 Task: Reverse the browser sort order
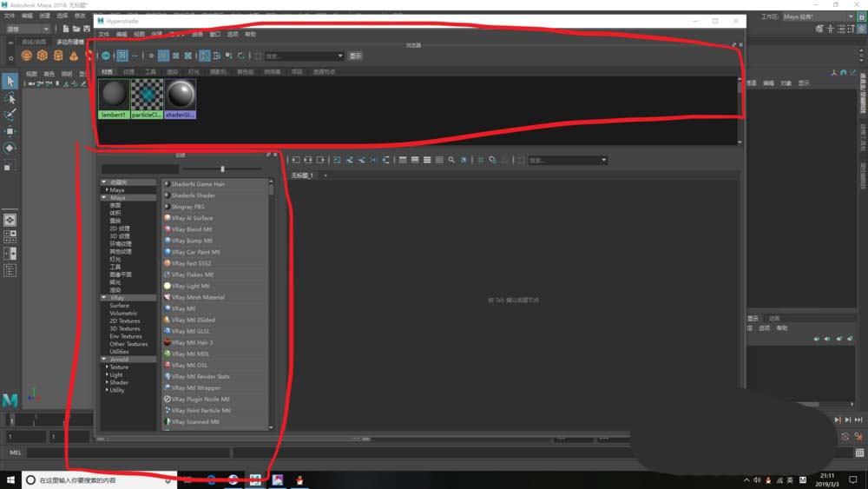coord(241,56)
